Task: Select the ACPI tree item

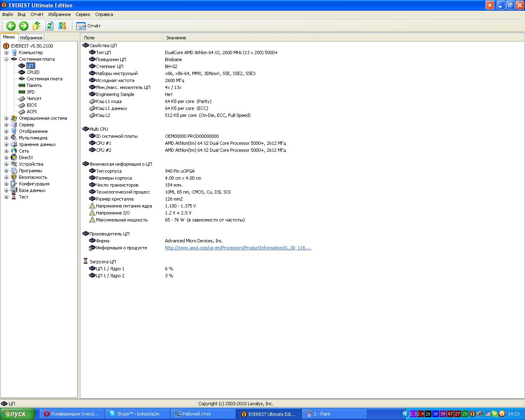Action: tap(32, 112)
